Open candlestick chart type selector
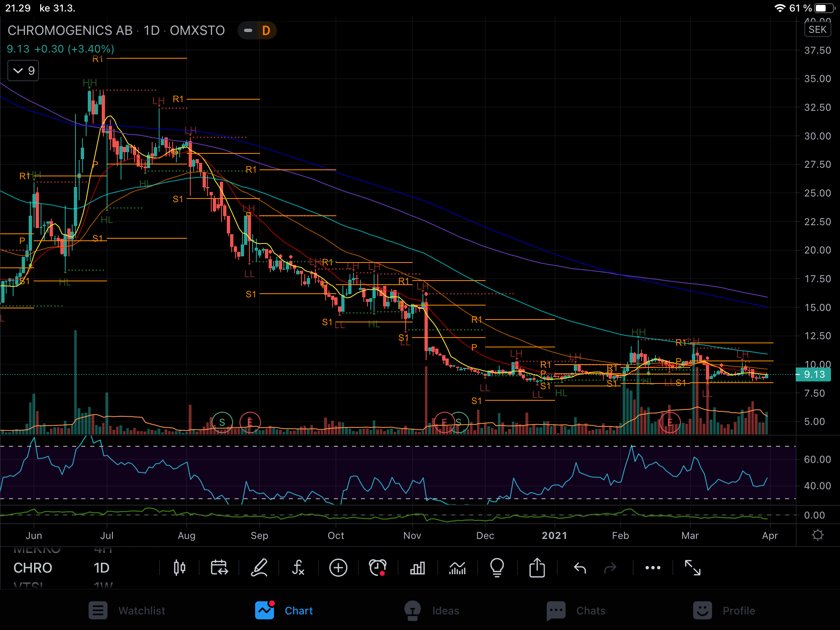This screenshot has width=840, height=630. (x=179, y=568)
